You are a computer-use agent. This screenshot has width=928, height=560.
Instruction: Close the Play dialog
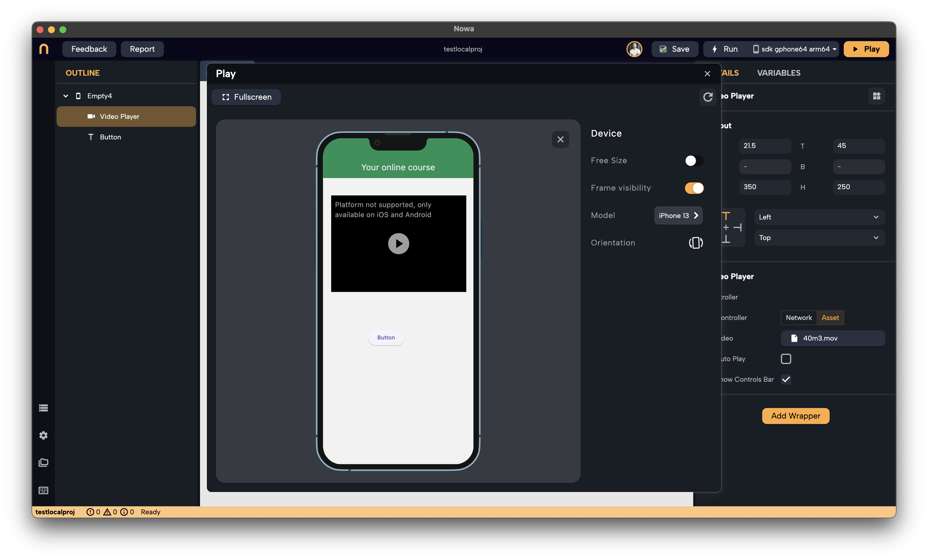[707, 74]
